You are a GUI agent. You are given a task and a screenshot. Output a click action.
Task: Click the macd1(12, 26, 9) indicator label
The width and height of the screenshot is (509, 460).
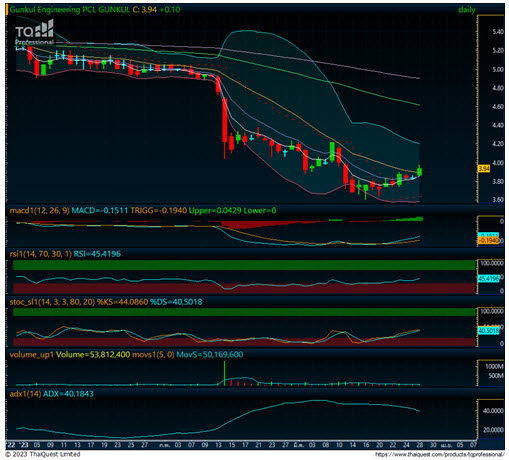(x=40, y=211)
